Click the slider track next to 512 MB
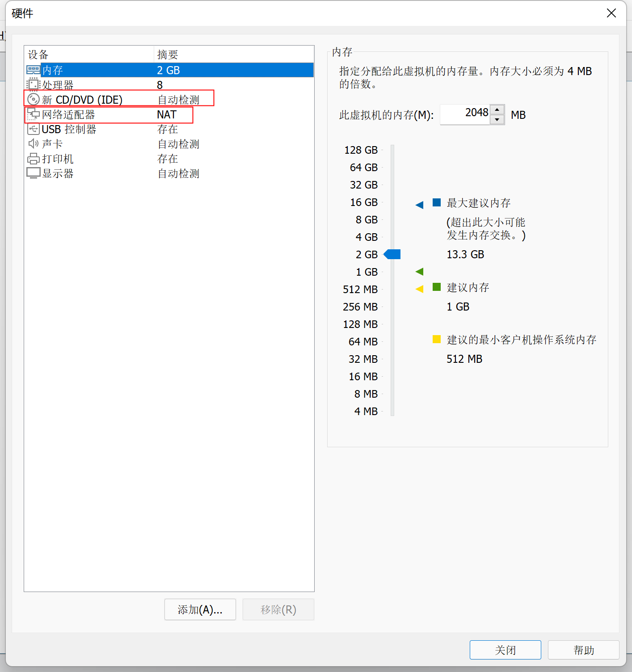This screenshot has height=672, width=632. click(x=392, y=290)
